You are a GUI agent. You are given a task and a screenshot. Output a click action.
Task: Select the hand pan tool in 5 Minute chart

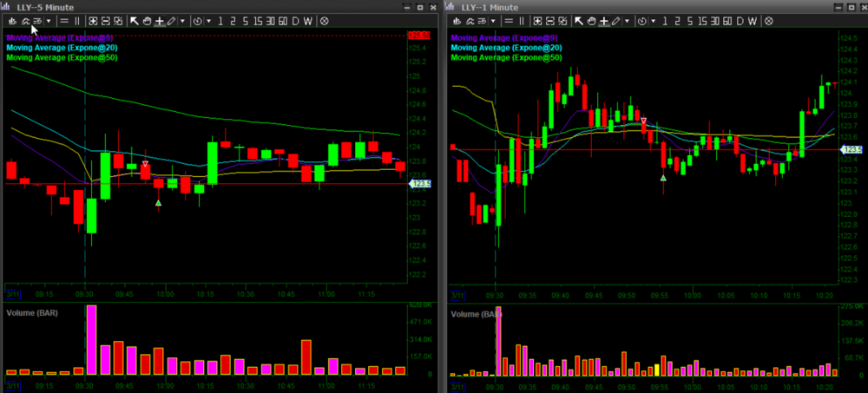(x=147, y=20)
